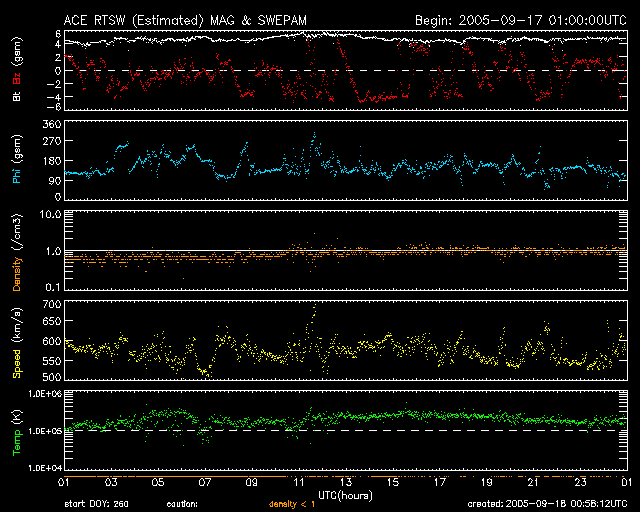Select the 23 hour tick label
Viewport: 640px width, 512px height.
click(x=581, y=482)
